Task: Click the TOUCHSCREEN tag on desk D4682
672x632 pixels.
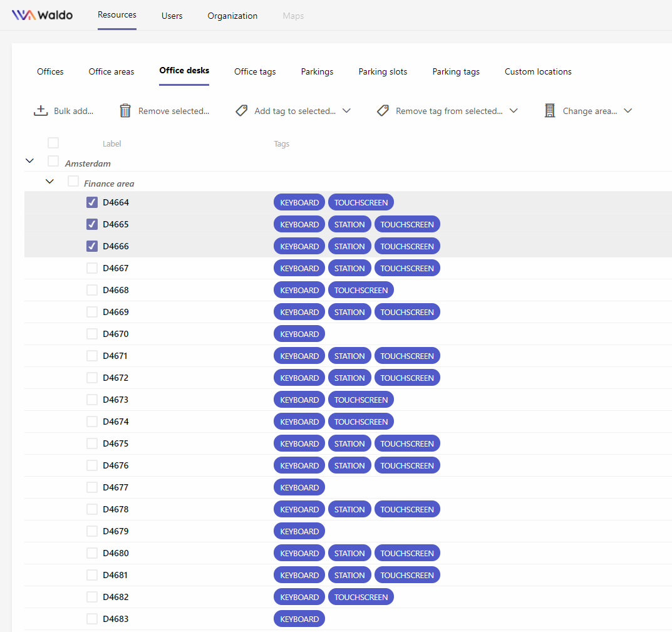Action: pyautogui.click(x=361, y=596)
